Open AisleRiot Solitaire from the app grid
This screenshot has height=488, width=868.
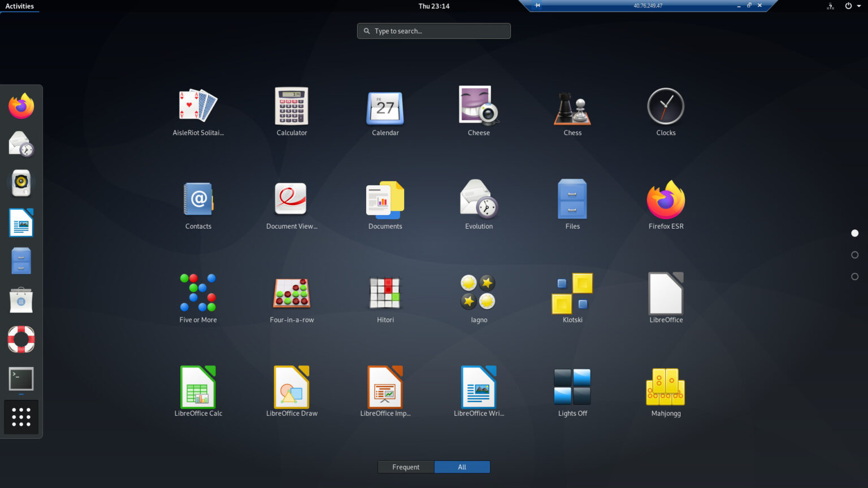tap(198, 112)
